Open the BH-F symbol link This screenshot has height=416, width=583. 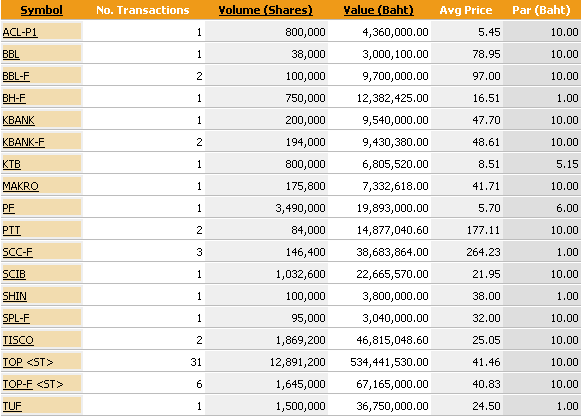pos(14,98)
